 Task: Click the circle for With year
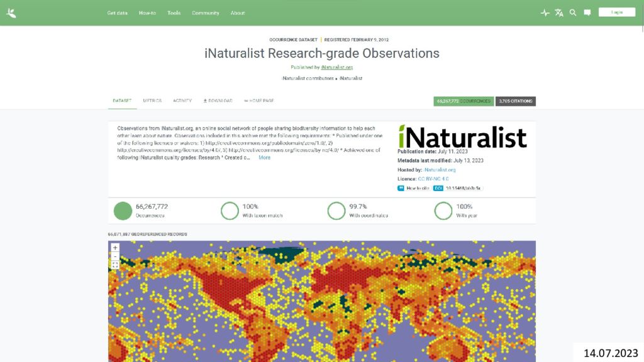coord(443,211)
